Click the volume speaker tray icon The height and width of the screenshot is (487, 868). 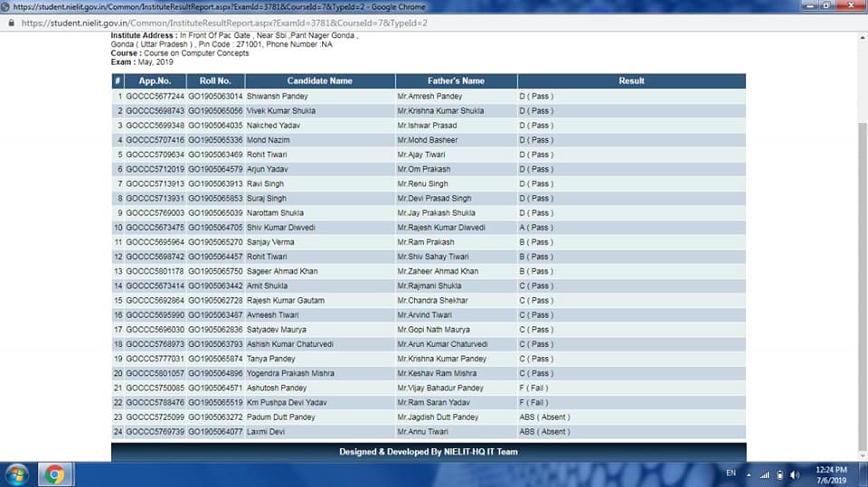coord(795,474)
